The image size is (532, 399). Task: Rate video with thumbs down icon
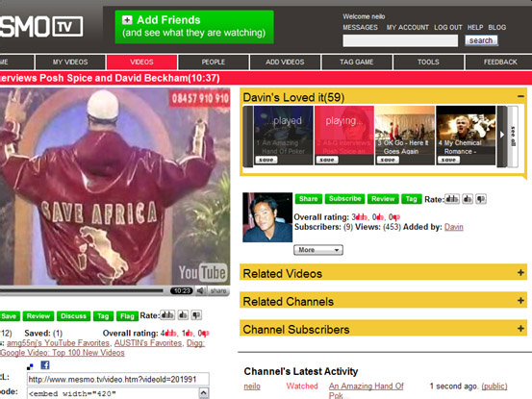tap(196, 315)
